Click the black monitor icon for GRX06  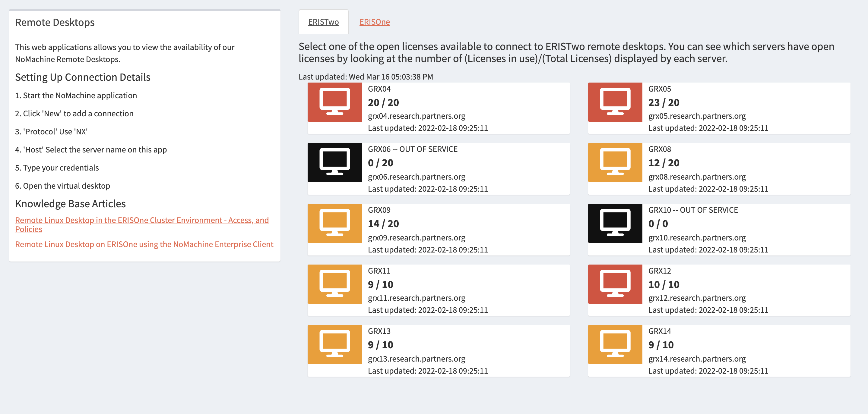click(x=334, y=163)
